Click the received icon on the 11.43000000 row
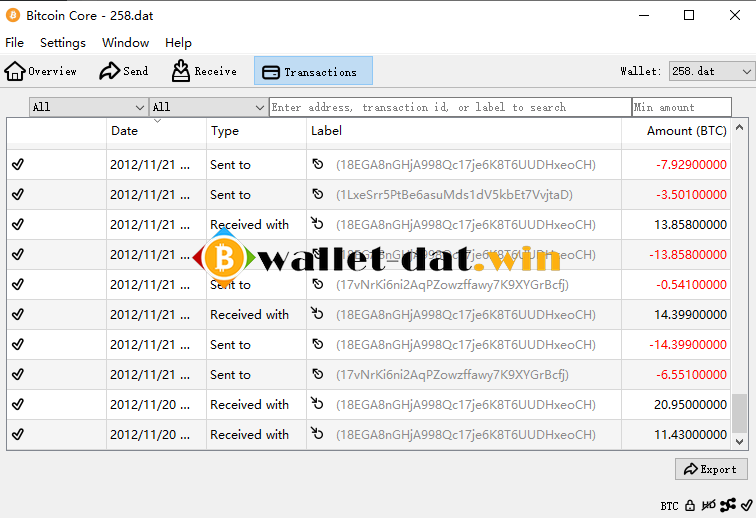This screenshot has height=518, width=756. [x=317, y=433]
